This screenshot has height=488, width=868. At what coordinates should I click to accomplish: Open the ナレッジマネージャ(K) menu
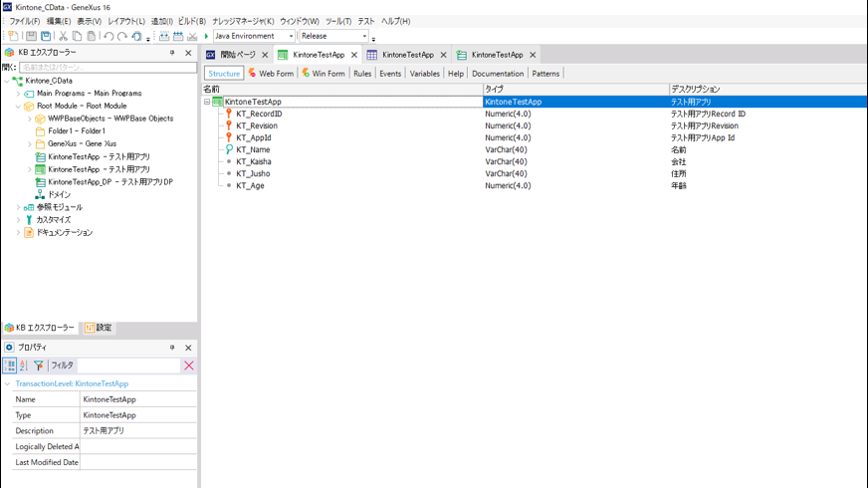tap(243, 21)
